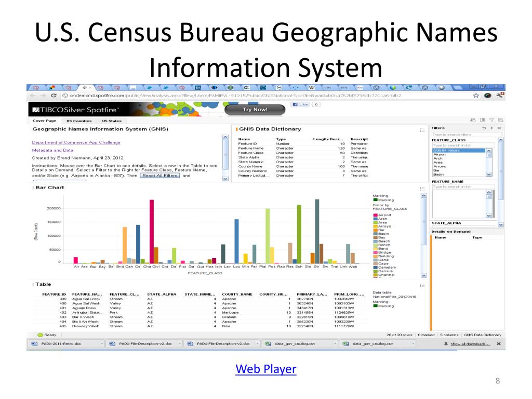Click green Marking swatch in bar chart legend
Image resolution: width=532 pixels, height=399 pixels.
click(x=375, y=200)
